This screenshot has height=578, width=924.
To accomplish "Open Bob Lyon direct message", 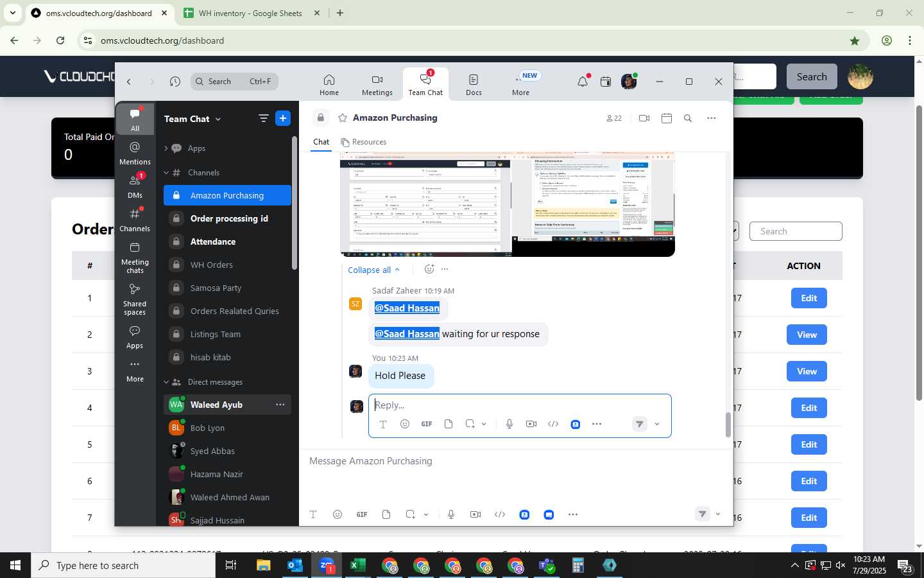I will (x=227, y=428).
